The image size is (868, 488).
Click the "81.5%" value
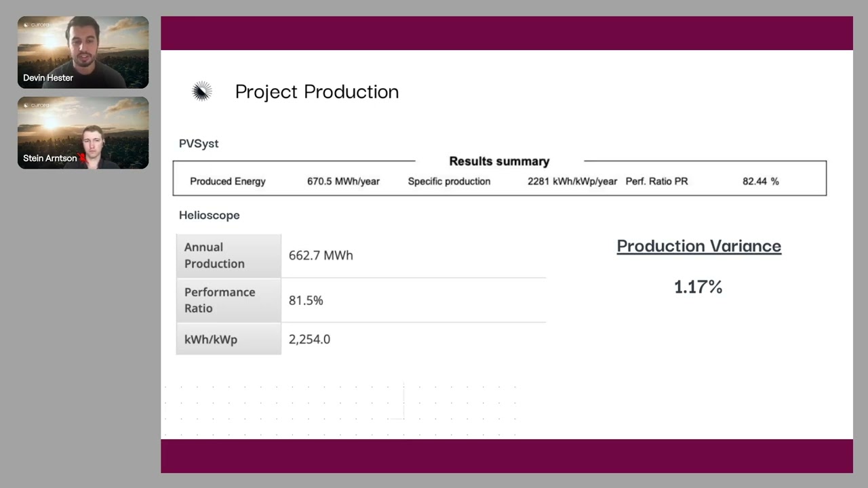(x=306, y=300)
